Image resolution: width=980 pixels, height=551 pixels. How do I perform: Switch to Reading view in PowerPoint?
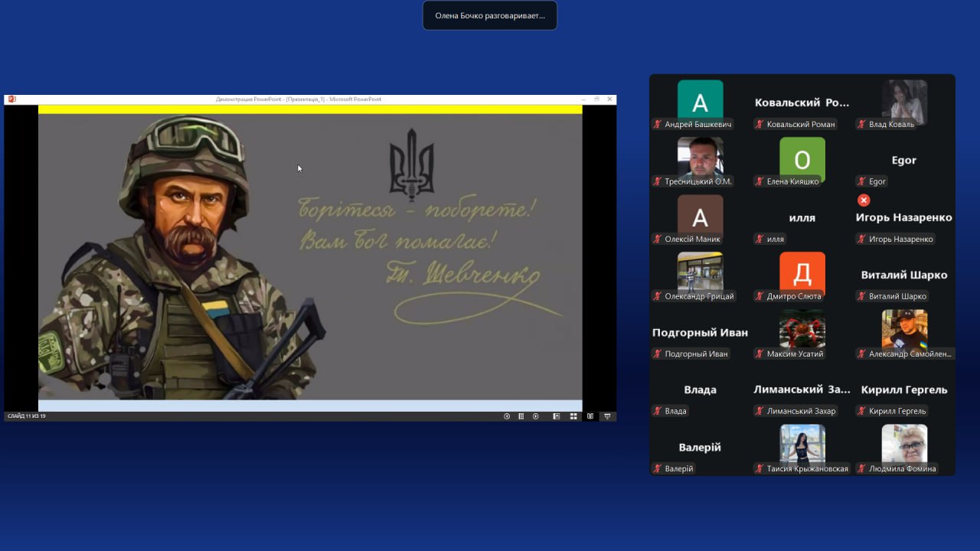(x=590, y=416)
